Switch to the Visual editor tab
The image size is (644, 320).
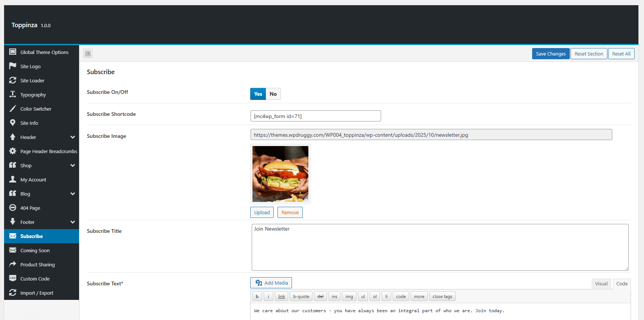(x=601, y=283)
